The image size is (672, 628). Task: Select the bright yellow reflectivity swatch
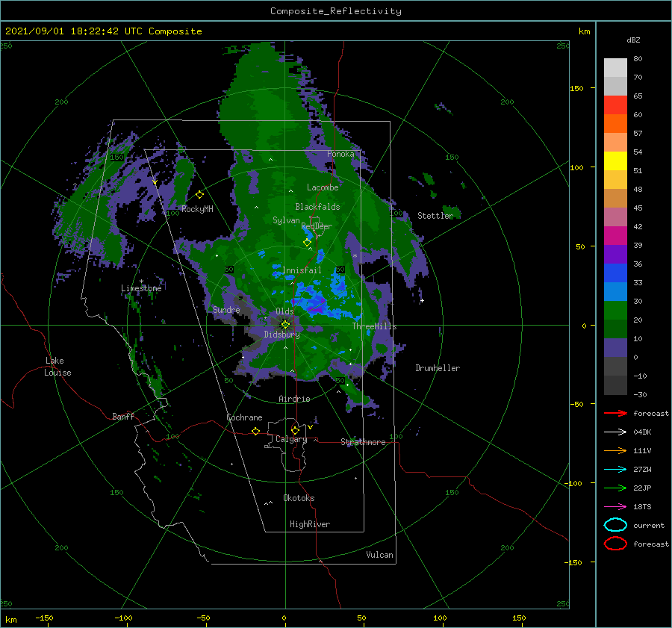[615, 161]
